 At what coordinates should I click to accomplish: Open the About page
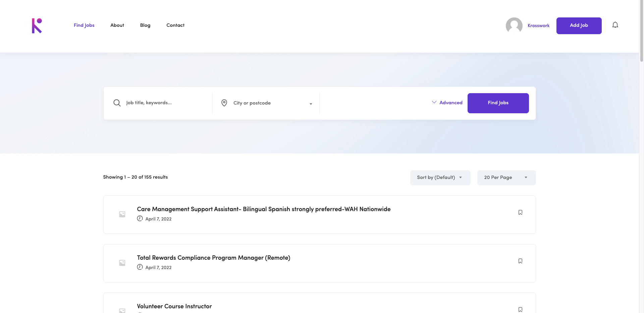pyautogui.click(x=117, y=25)
